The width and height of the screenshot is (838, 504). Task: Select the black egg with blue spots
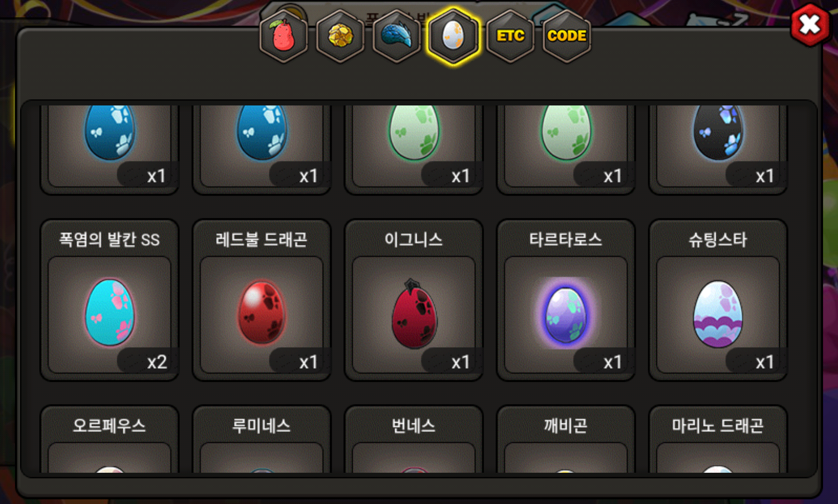coord(718,148)
